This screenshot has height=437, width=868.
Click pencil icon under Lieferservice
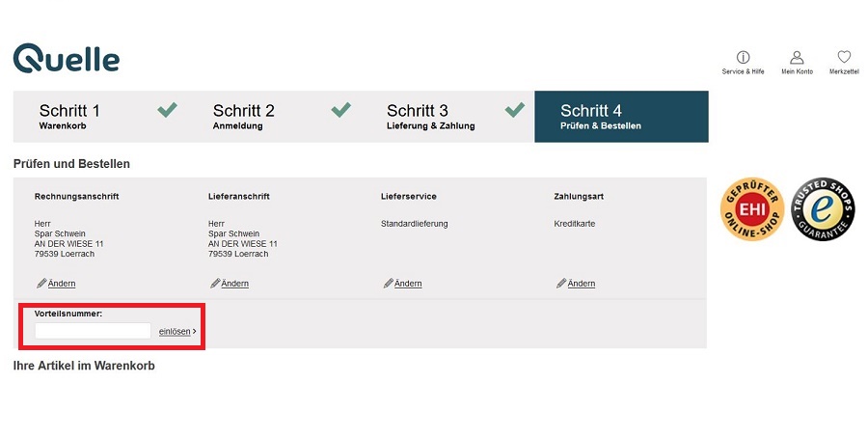coord(388,283)
